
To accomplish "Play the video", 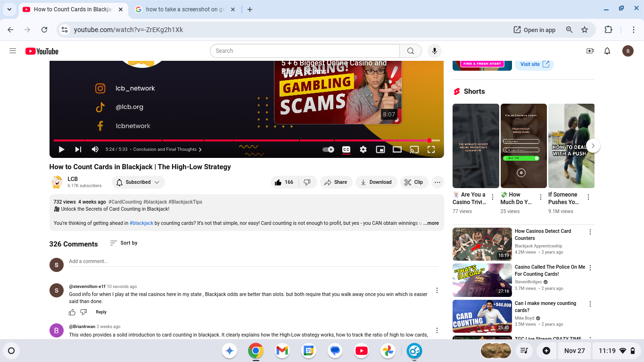I will [x=61, y=149].
